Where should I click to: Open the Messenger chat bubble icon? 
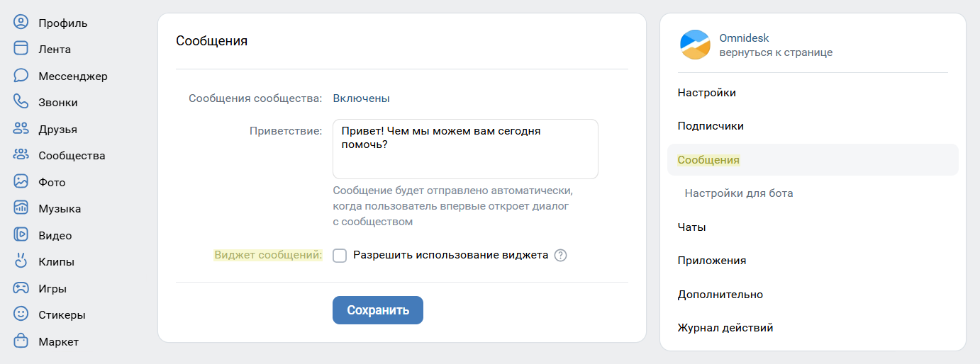(x=21, y=76)
